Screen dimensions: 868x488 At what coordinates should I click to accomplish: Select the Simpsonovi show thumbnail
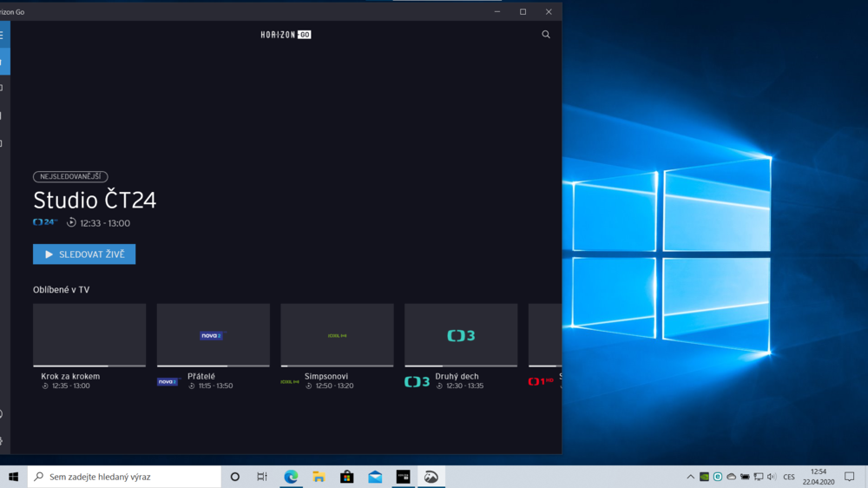(x=337, y=335)
